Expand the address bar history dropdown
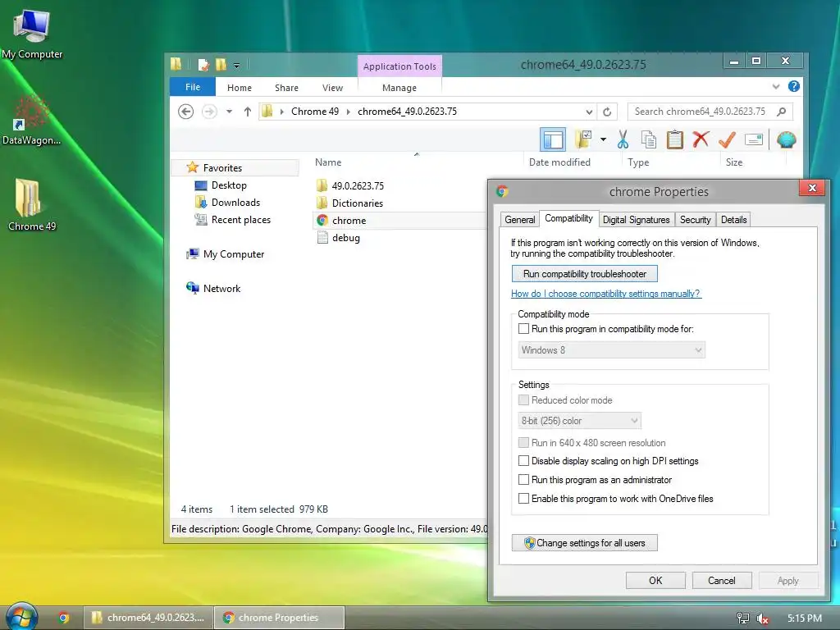Image resolution: width=840 pixels, height=630 pixels. point(589,112)
